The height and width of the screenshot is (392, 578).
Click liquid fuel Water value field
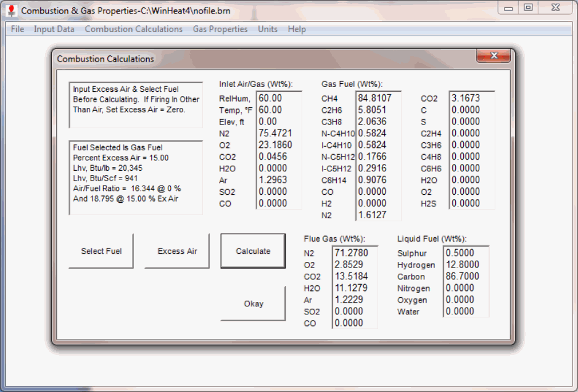coord(467,311)
